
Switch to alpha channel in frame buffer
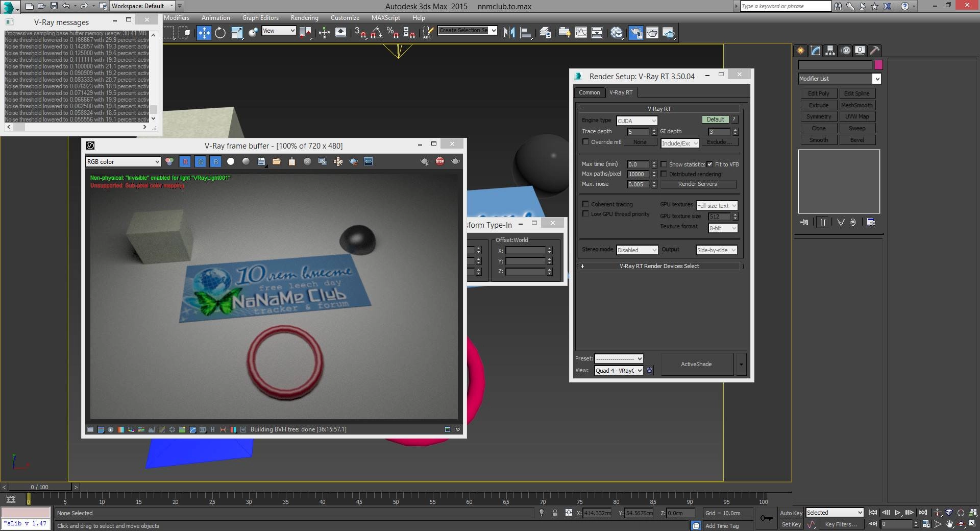[x=231, y=161]
